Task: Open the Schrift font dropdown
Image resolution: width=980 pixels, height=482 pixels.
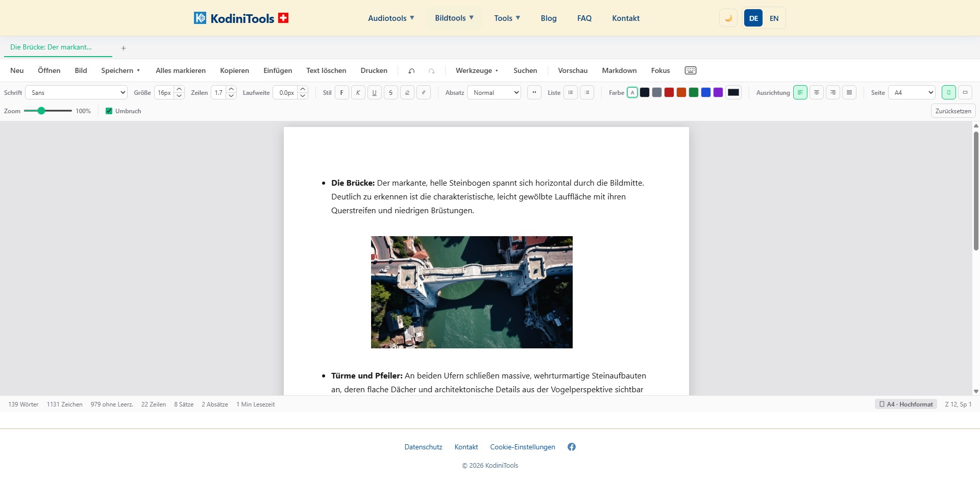Action: click(x=76, y=92)
